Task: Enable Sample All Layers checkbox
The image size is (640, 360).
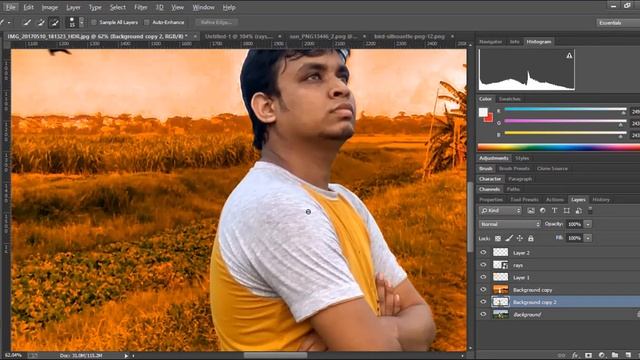Action: (x=94, y=22)
